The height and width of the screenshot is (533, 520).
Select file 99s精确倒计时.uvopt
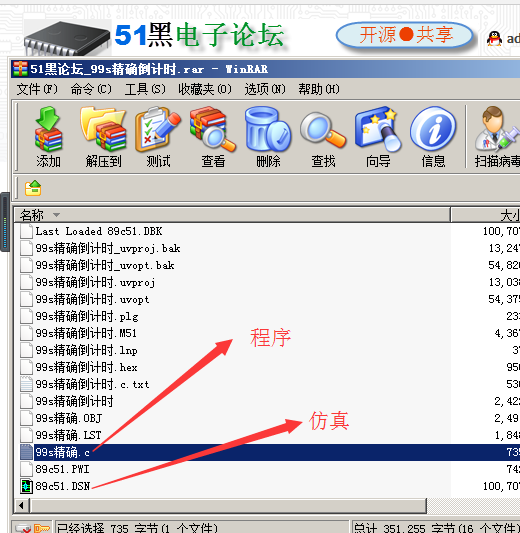[92, 299]
